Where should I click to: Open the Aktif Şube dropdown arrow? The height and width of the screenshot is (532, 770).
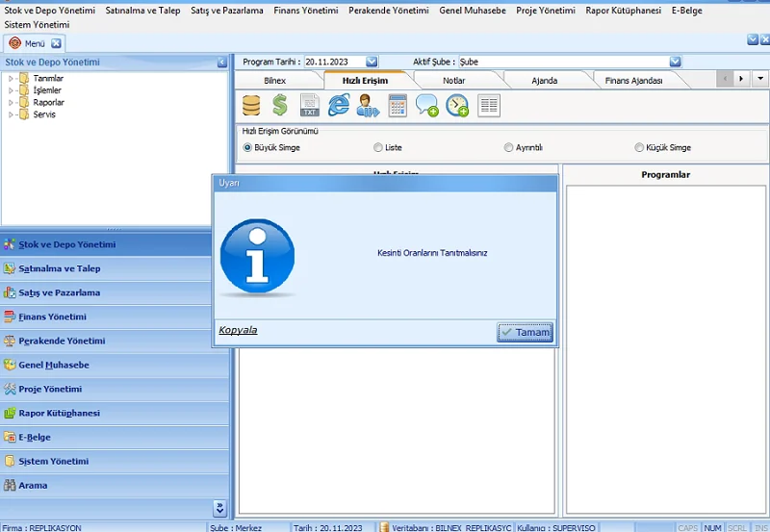tap(675, 62)
